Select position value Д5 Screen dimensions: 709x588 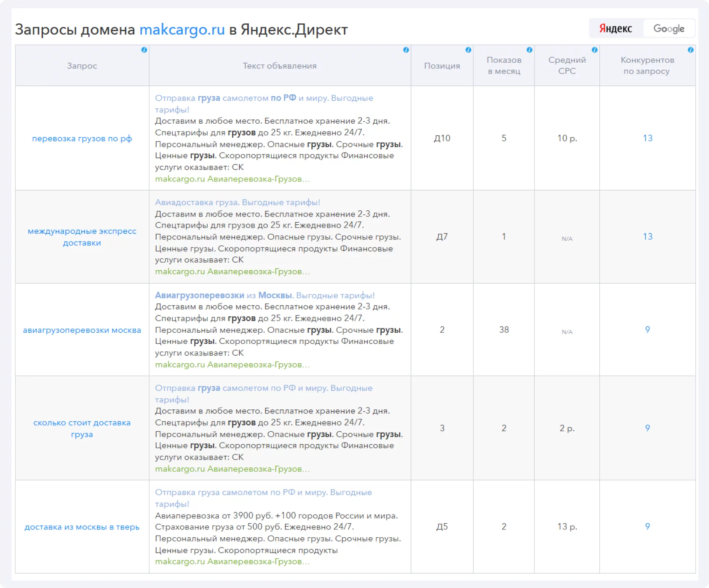coord(442,527)
